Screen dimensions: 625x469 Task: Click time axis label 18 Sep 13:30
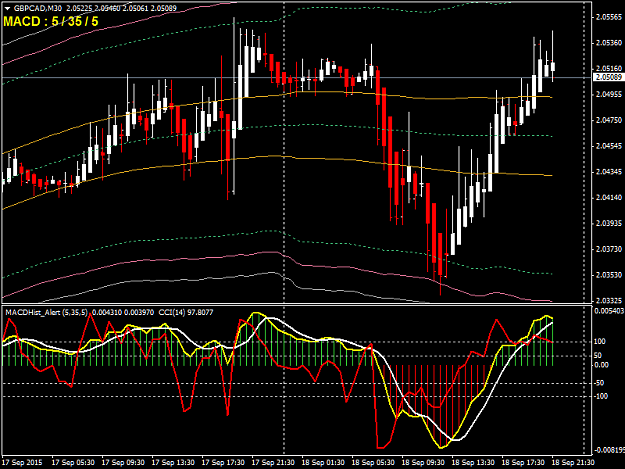[x=473, y=463]
